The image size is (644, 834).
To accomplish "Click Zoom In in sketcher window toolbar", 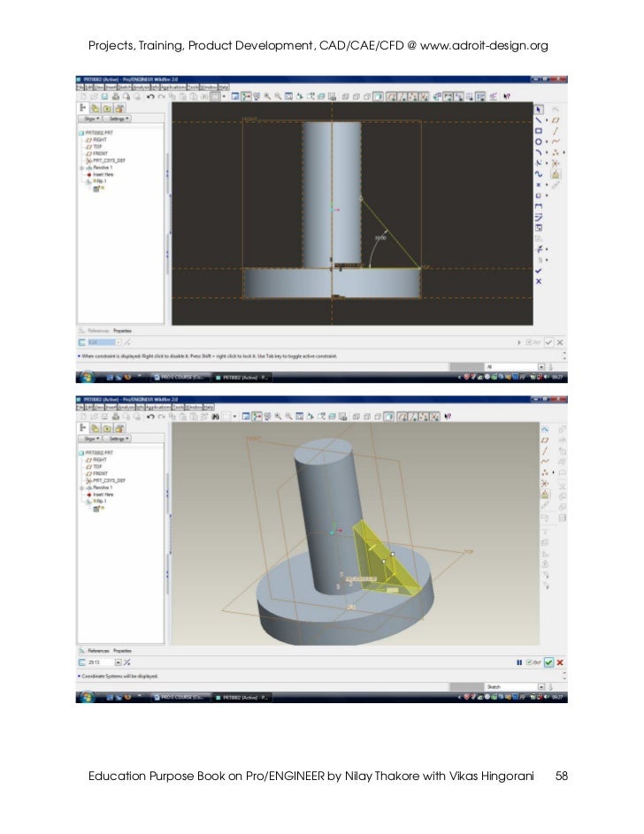I will pyautogui.click(x=267, y=96).
